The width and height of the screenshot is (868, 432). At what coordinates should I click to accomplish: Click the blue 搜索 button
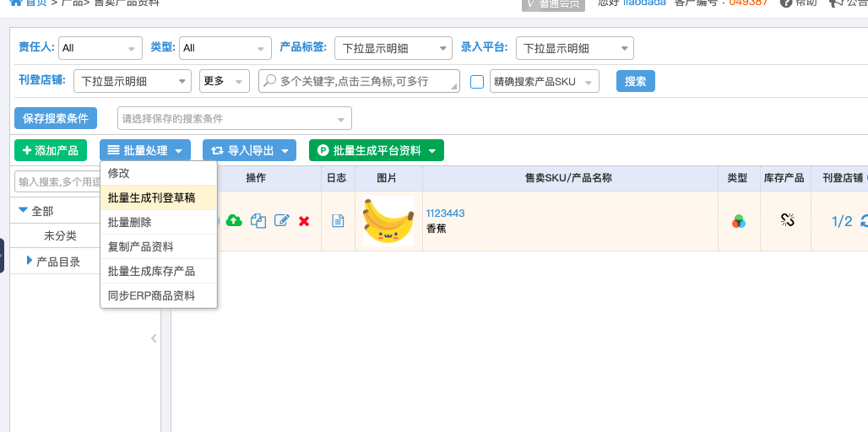click(x=636, y=81)
